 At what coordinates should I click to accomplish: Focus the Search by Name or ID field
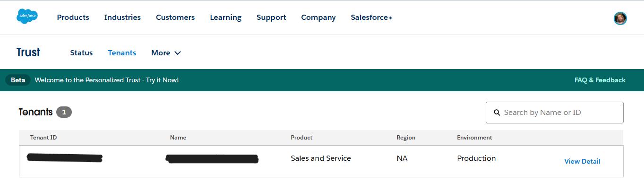click(560, 113)
